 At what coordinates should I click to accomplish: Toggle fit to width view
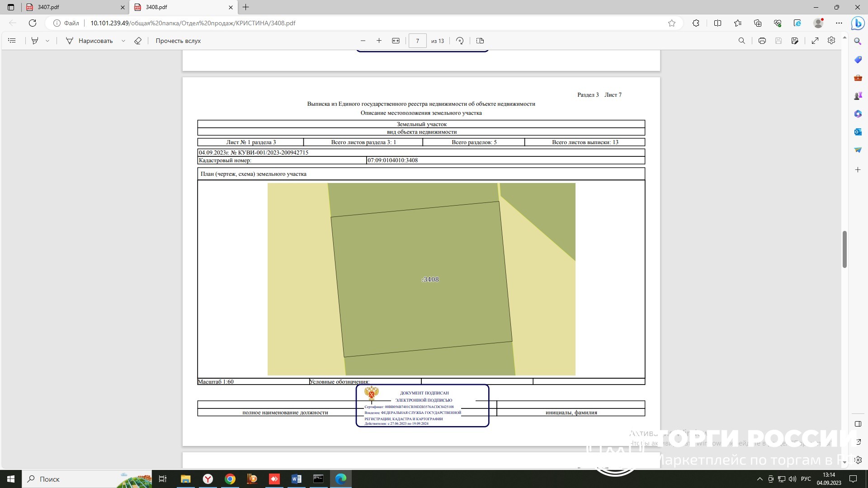396,41
